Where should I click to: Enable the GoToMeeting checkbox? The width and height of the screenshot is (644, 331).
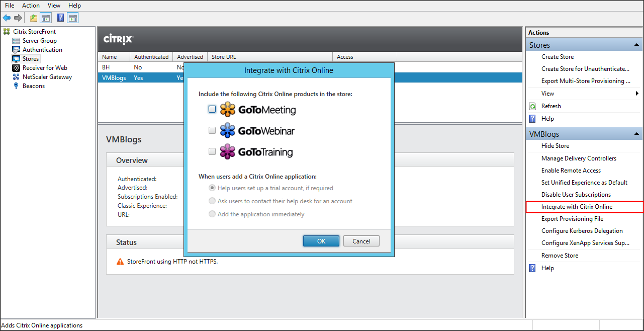click(x=212, y=109)
